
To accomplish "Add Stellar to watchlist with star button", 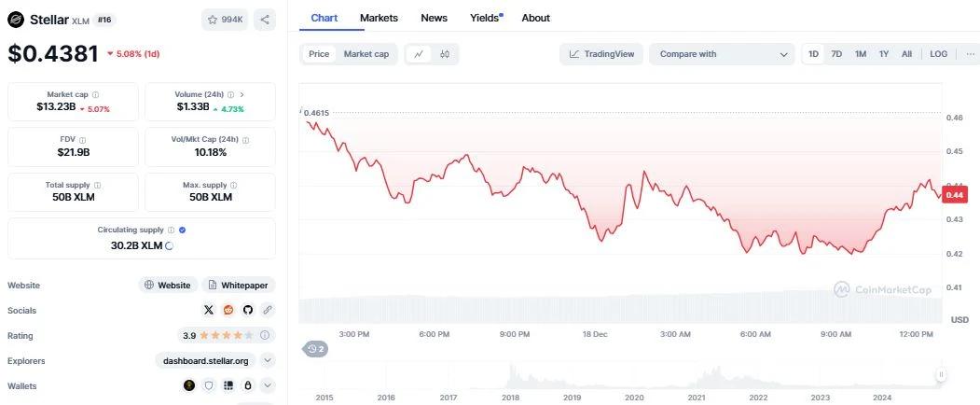I will point(225,20).
